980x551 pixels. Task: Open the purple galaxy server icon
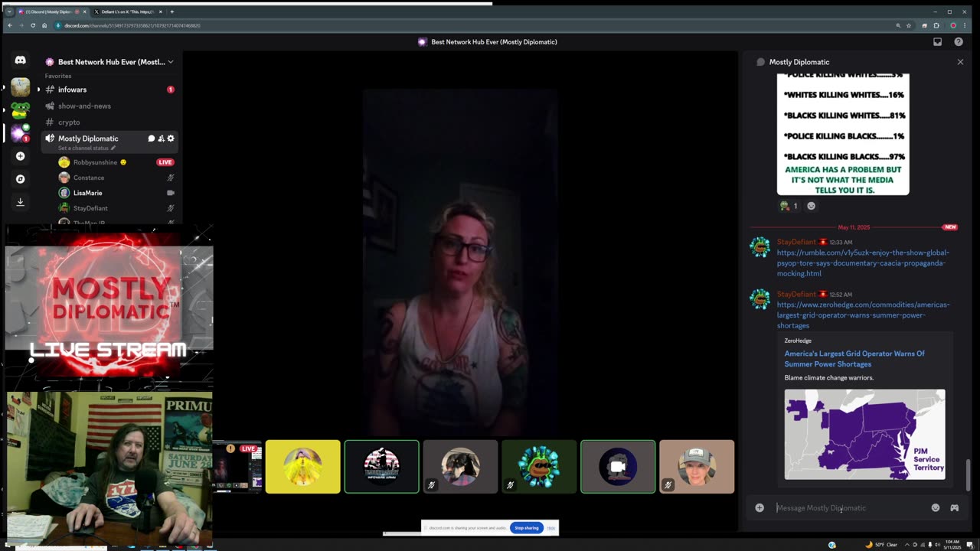point(21,133)
